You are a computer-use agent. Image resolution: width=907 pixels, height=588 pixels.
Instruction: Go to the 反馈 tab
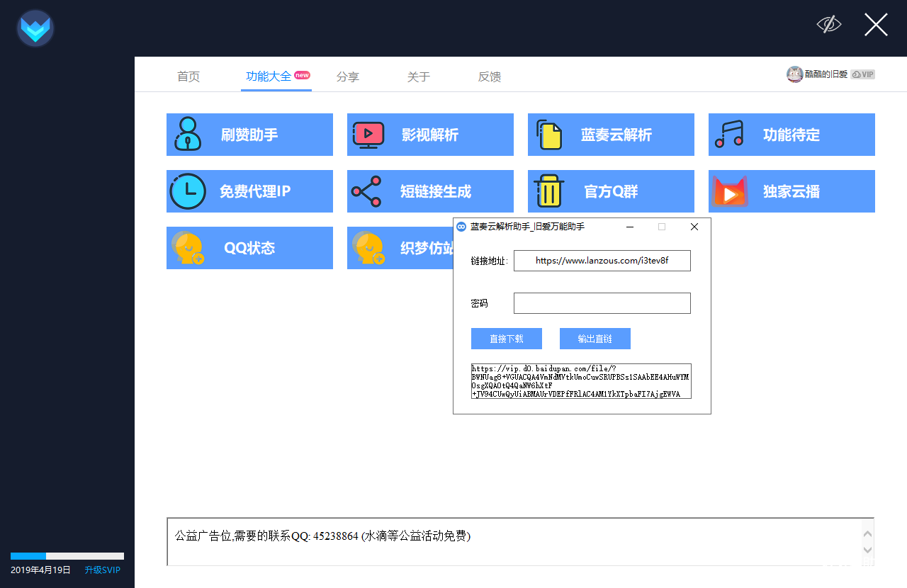tap(490, 77)
